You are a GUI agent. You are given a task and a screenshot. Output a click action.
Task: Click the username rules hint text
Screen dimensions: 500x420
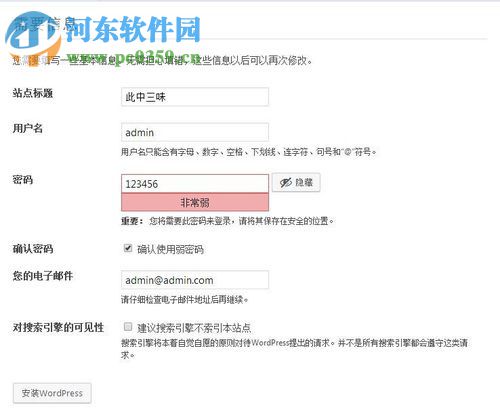249,152
